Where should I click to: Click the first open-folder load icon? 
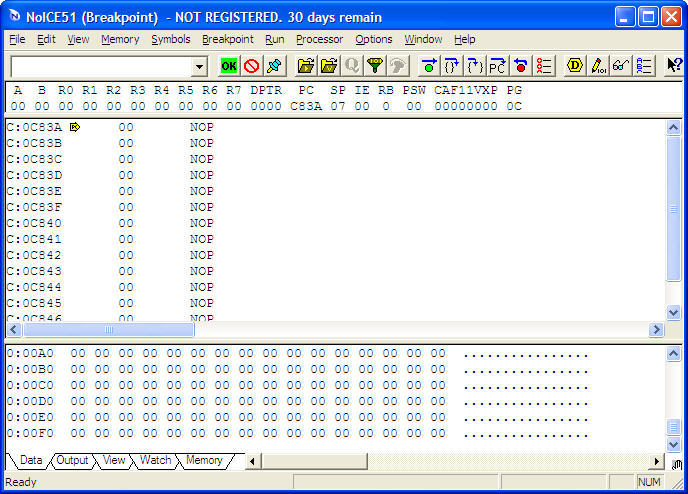point(306,66)
